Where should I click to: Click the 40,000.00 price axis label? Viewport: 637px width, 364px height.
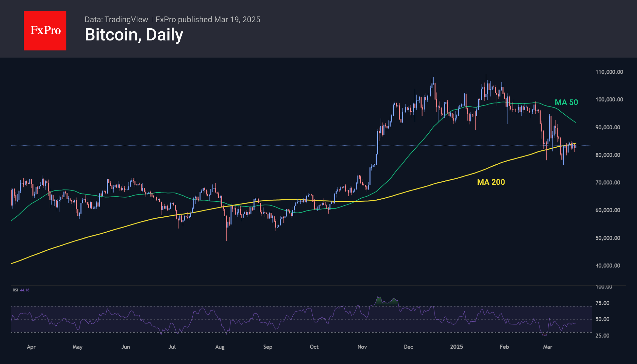pyautogui.click(x=608, y=265)
